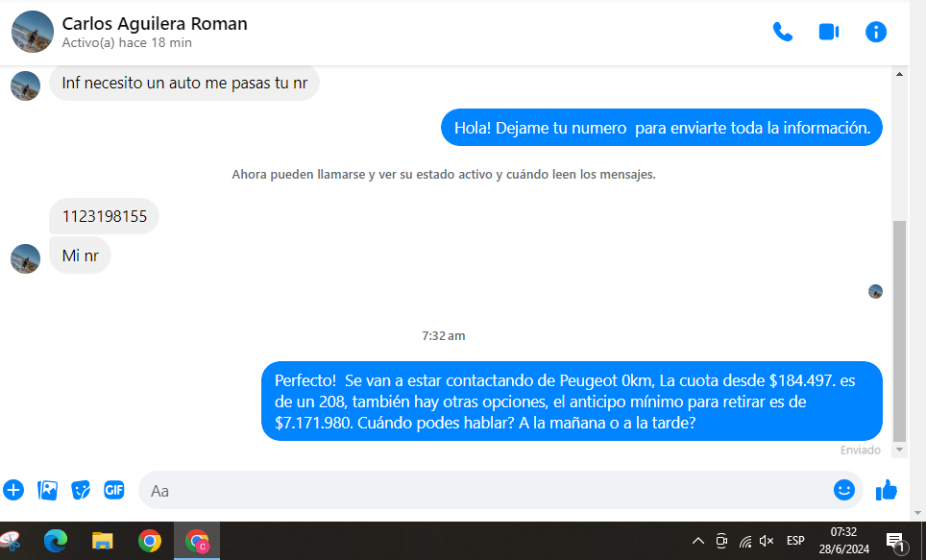Click the 'Enviado' status label
This screenshot has width=926, height=560.
[x=861, y=450]
